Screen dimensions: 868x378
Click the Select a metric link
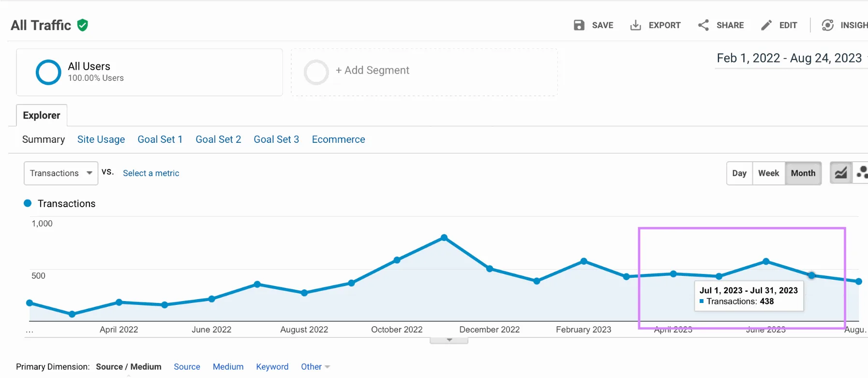(x=151, y=173)
